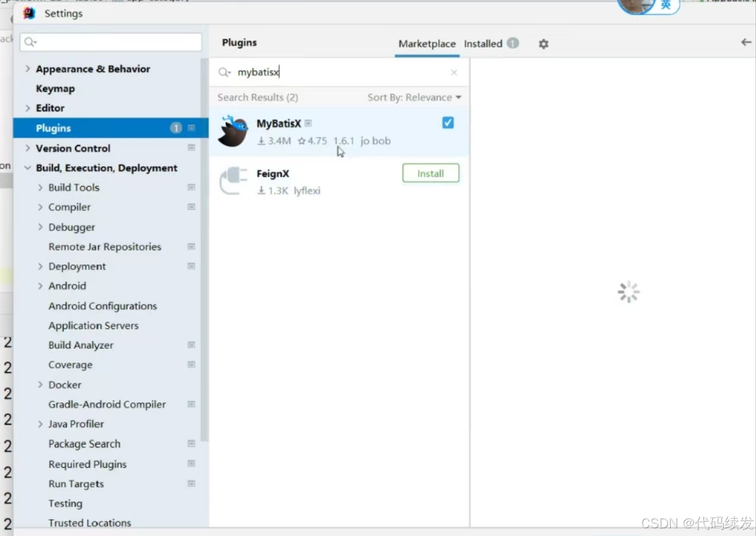Click the project-level icon beside Version Control

pyautogui.click(x=191, y=148)
